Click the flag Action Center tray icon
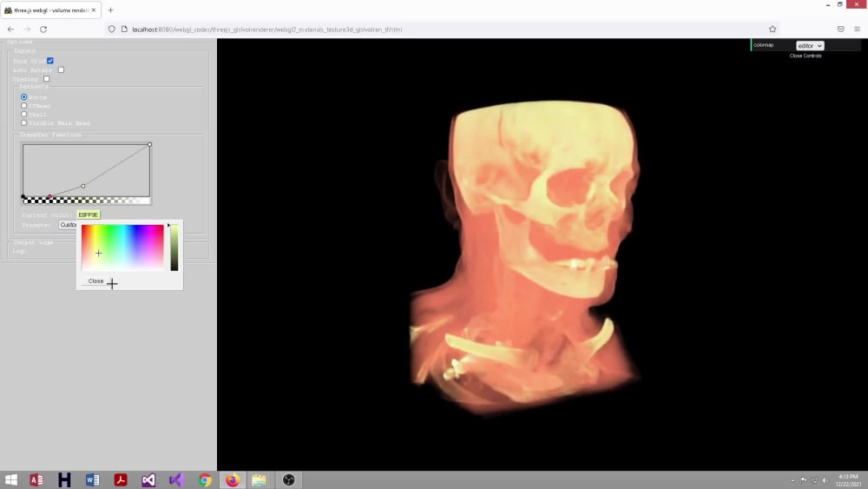 point(803,480)
